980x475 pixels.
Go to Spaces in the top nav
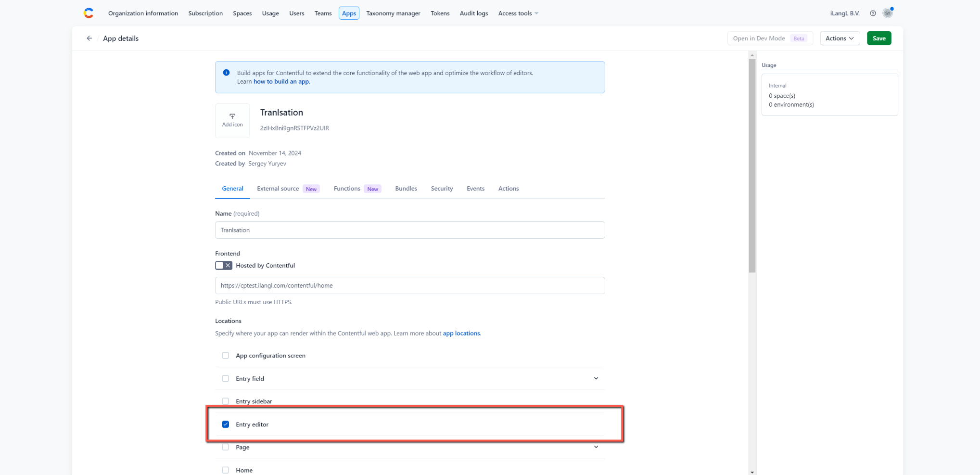[x=242, y=13]
